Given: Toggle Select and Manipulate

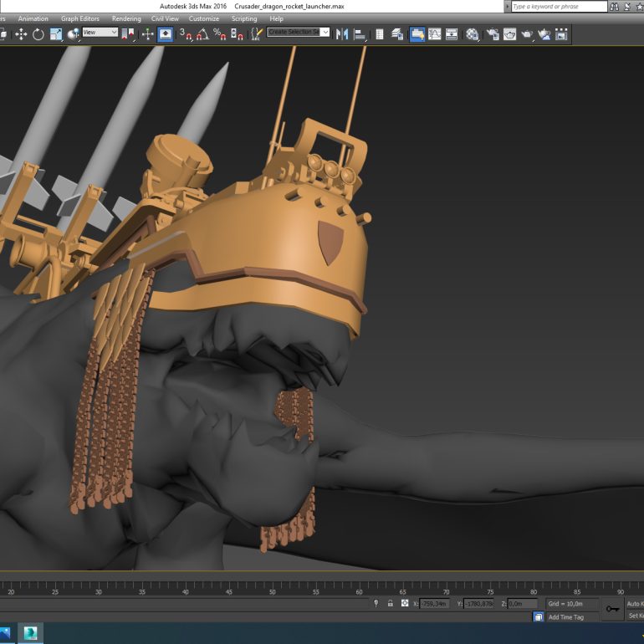Looking at the screenshot, I should click(147, 34).
